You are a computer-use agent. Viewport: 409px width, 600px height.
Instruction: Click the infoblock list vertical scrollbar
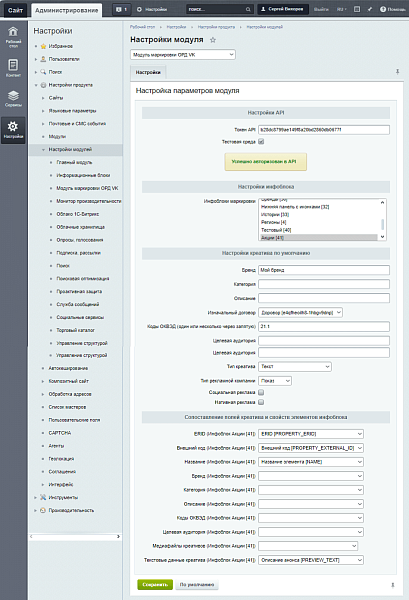point(382,224)
